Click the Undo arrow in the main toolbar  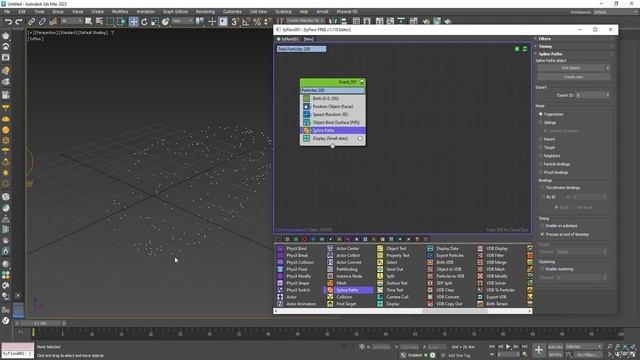click(8, 22)
